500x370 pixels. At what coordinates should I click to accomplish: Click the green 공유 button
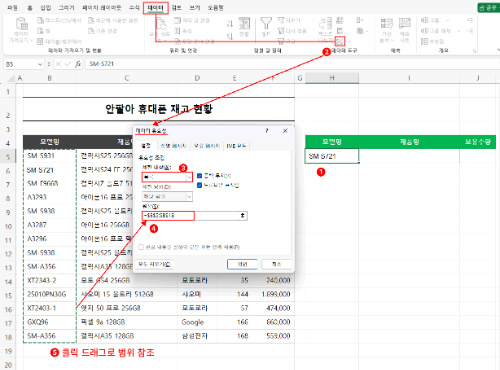pos(488,8)
